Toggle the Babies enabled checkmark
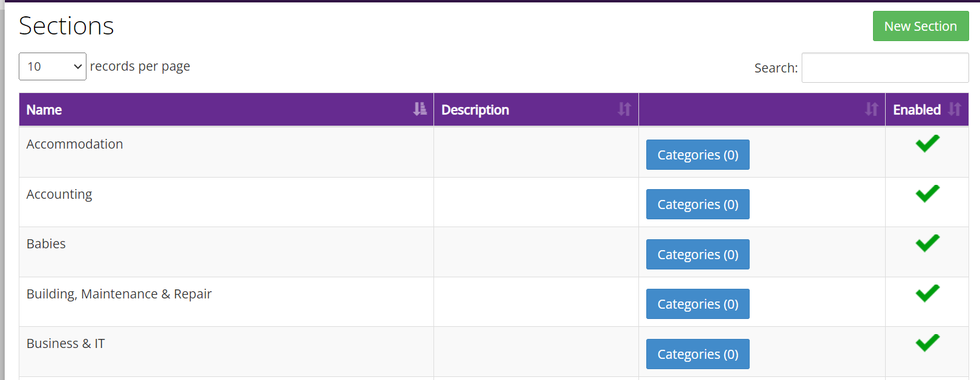This screenshot has width=980, height=380. [x=927, y=243]
